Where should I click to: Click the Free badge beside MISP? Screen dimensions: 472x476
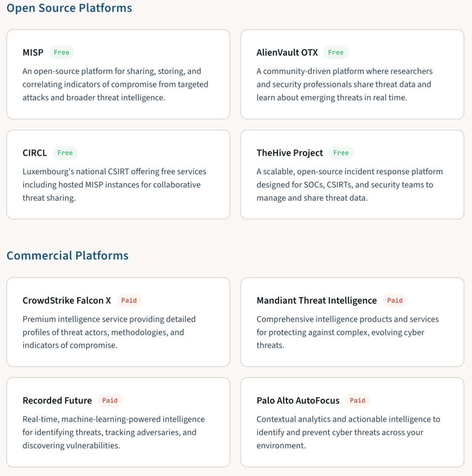tap(61, 53)
